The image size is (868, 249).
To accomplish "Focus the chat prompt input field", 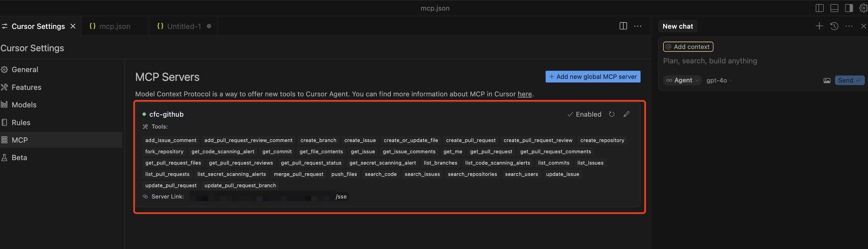I will click(741, 61).
